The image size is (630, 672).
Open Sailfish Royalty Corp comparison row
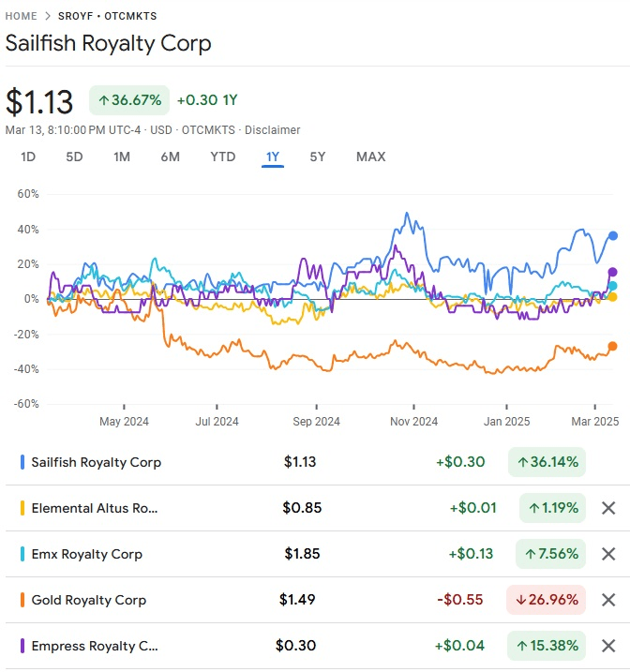point(318,462)
